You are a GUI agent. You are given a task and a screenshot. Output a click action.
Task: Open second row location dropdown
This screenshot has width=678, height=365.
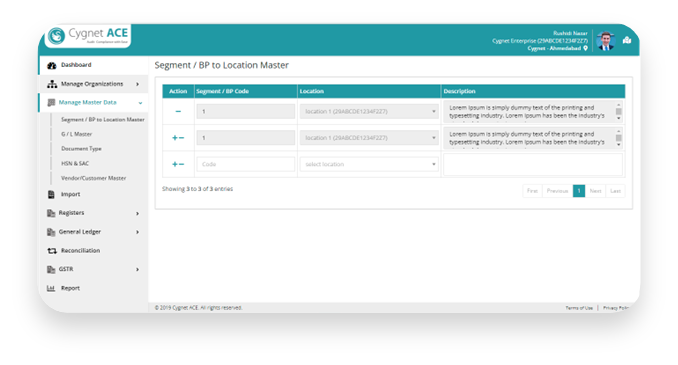[x=369, y=138]
